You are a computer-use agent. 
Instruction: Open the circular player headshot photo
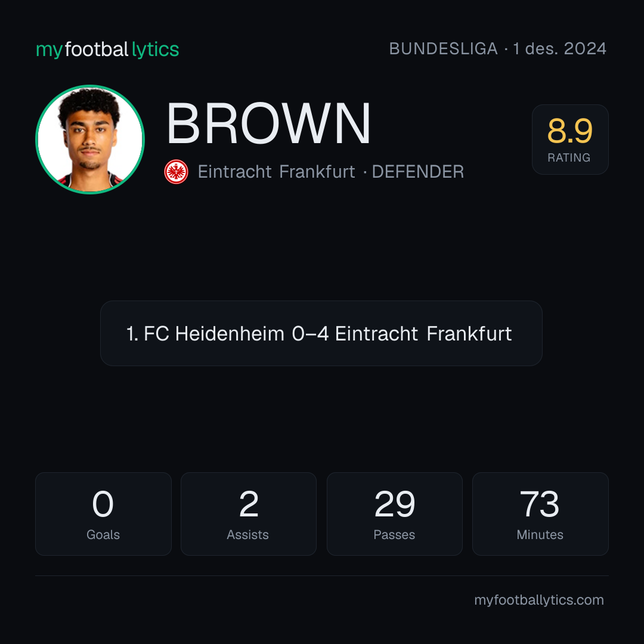pyautogui.click(x=90, y=140)
